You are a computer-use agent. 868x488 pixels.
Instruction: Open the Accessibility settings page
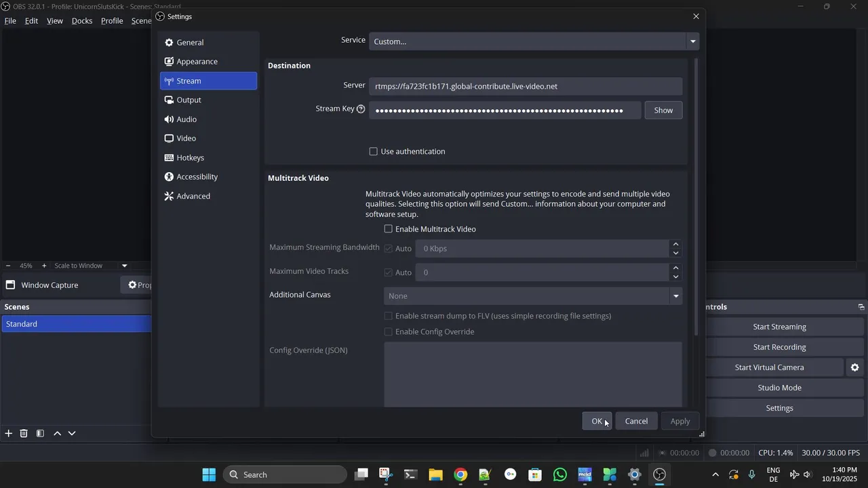[209, 177]
